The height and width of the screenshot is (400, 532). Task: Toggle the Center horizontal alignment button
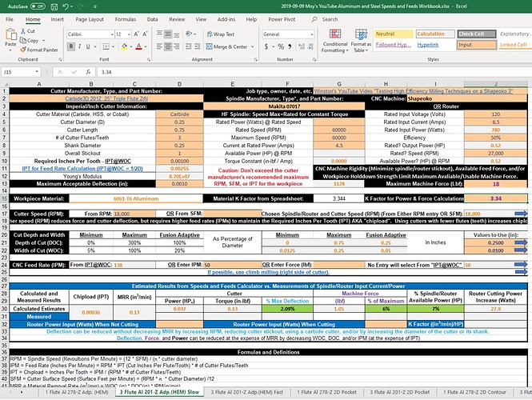168,46
